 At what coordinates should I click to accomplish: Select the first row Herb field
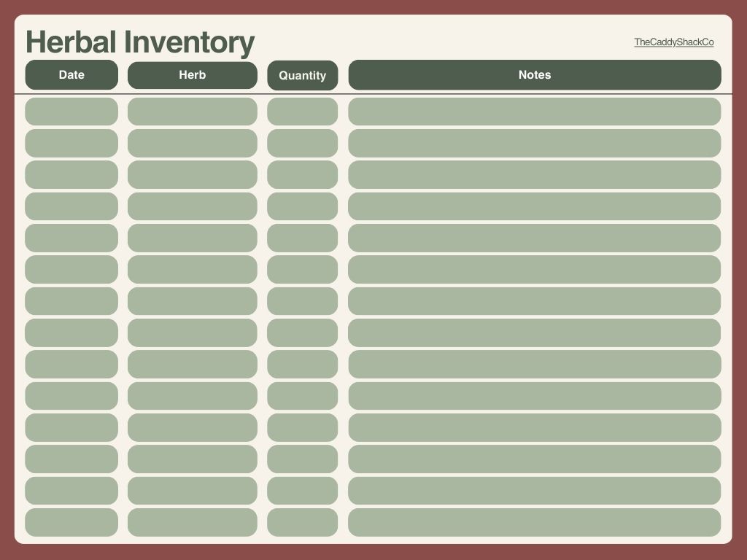pos(193,112)
